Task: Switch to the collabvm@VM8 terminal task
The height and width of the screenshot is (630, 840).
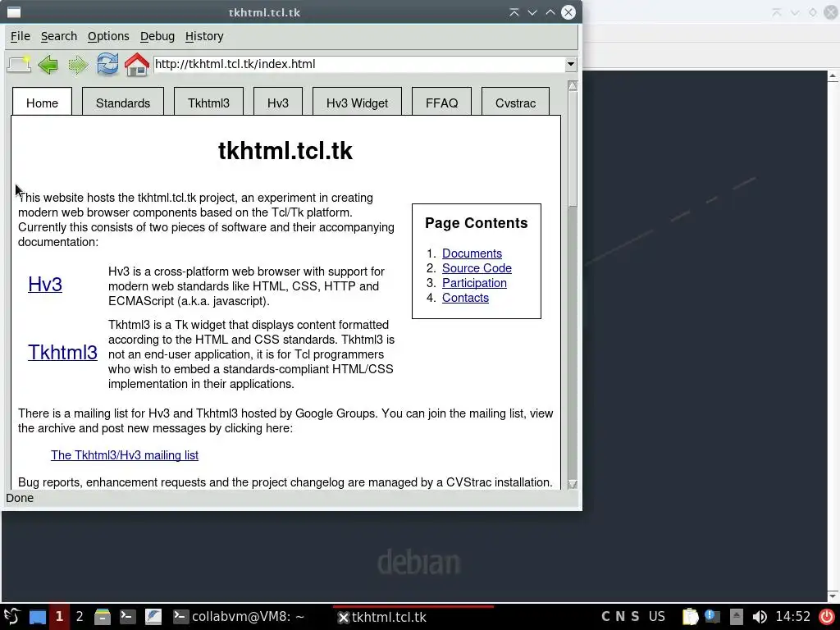Action: pyautogui.click(x=239, y=617)
